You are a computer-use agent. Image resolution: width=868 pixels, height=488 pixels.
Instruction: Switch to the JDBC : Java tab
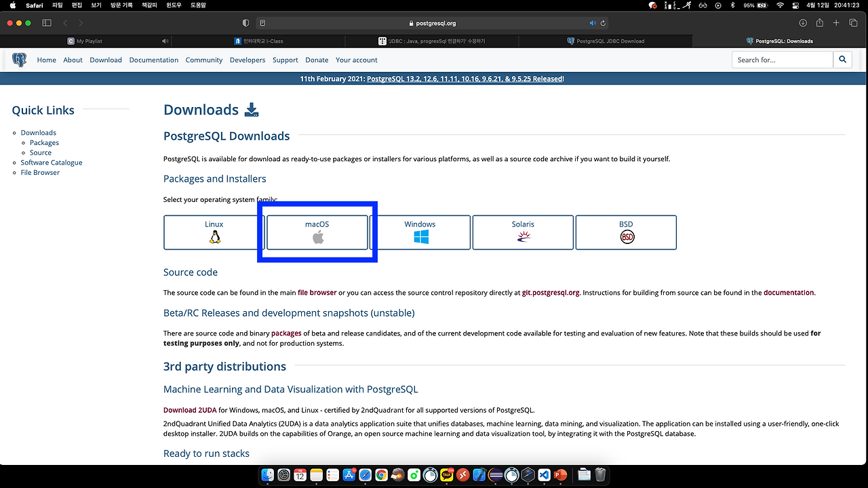[x=431, y=41]
